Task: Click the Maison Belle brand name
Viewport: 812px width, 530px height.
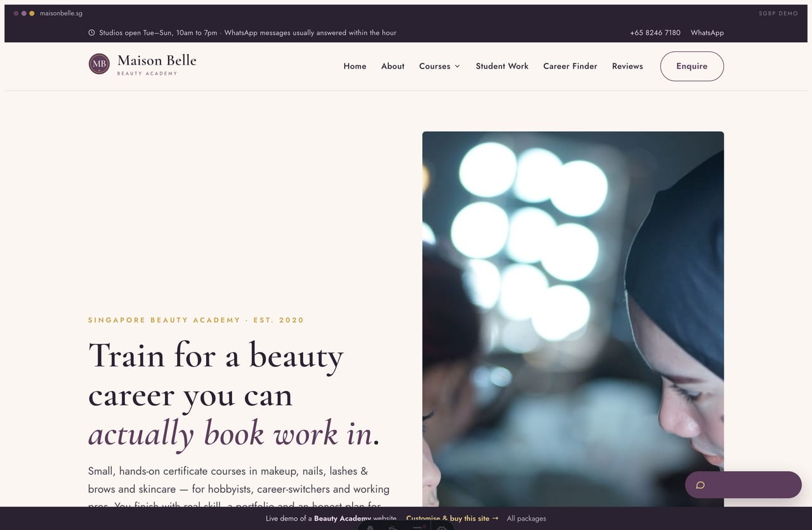Action: pyautogui.click(x=157, y=61)
